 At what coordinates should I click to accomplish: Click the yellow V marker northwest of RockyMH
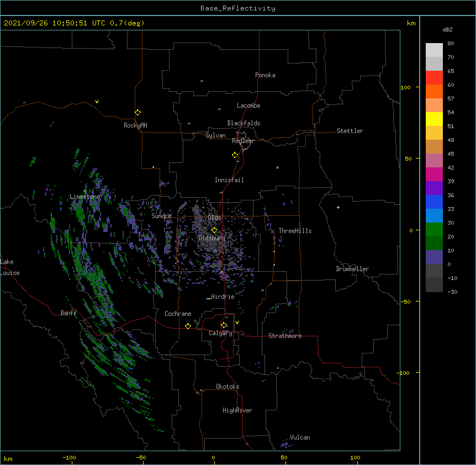[97, 102]
